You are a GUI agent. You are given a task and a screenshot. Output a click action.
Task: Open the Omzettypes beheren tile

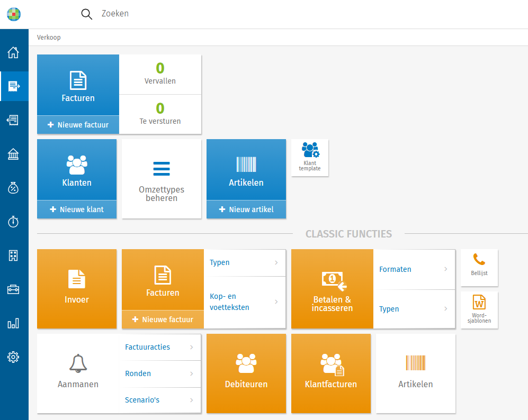(162, 179)
